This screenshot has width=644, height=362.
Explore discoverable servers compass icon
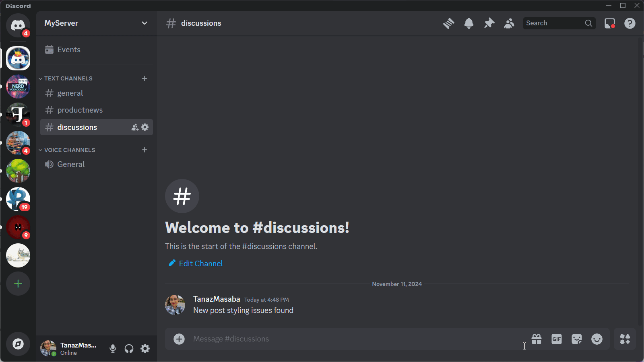[x=18, y=344]
